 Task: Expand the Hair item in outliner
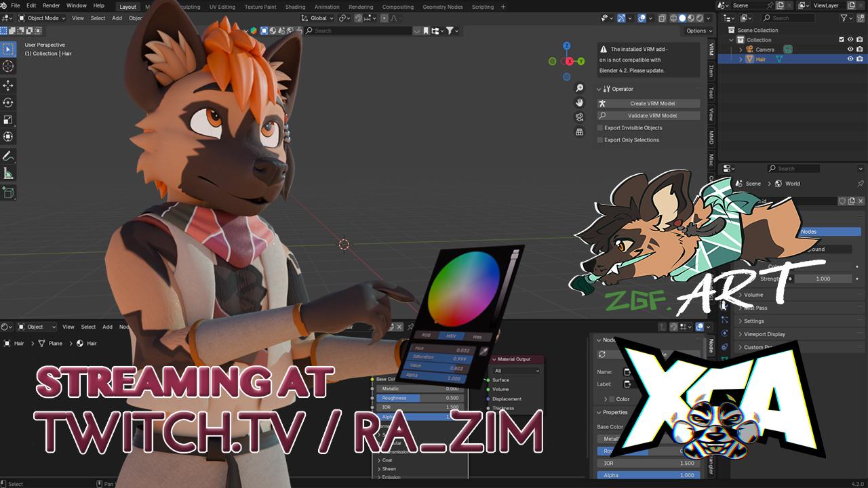[741, 59]
